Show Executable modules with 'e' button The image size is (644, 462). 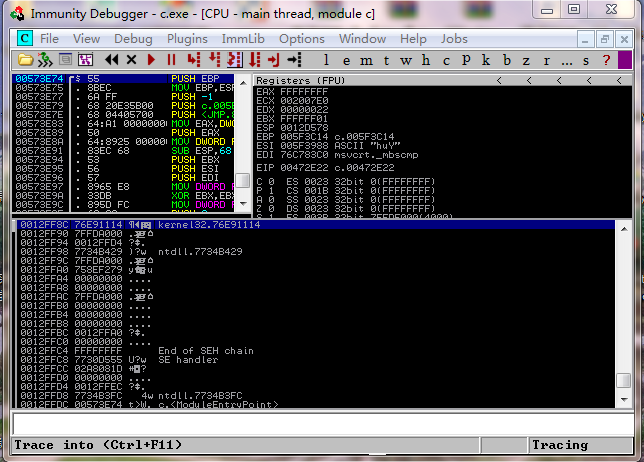pos(346,61)
